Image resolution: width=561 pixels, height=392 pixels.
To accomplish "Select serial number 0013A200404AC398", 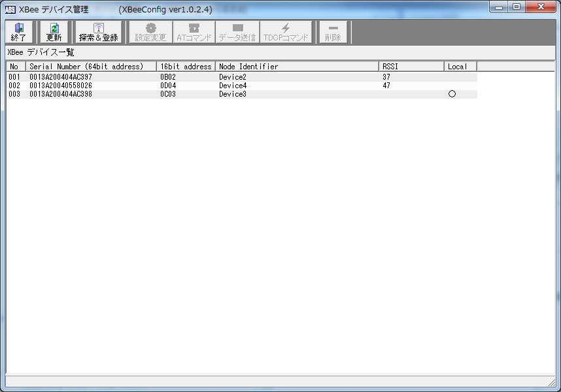I will pyautogui.click(x=61, y=94).
